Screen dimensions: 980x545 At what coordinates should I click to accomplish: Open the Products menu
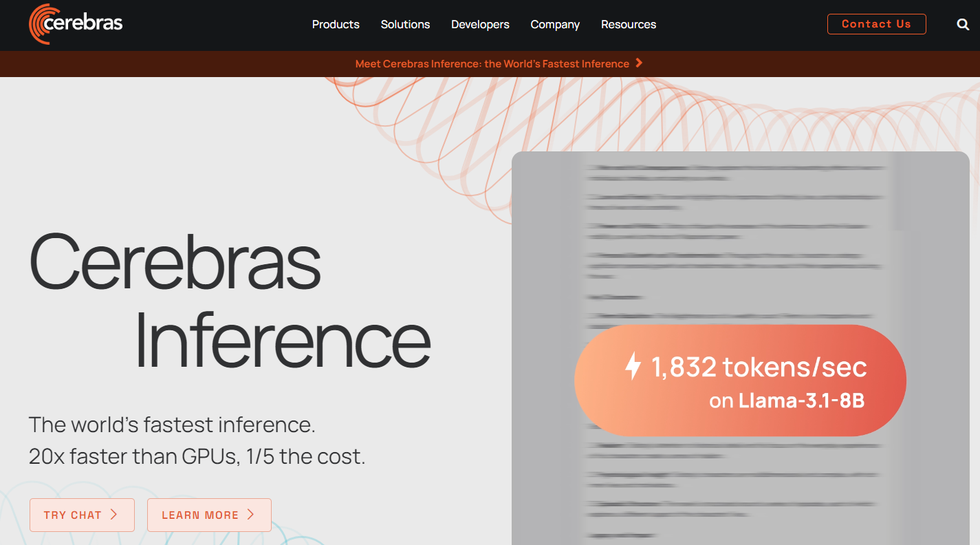(x=336, y=24)
